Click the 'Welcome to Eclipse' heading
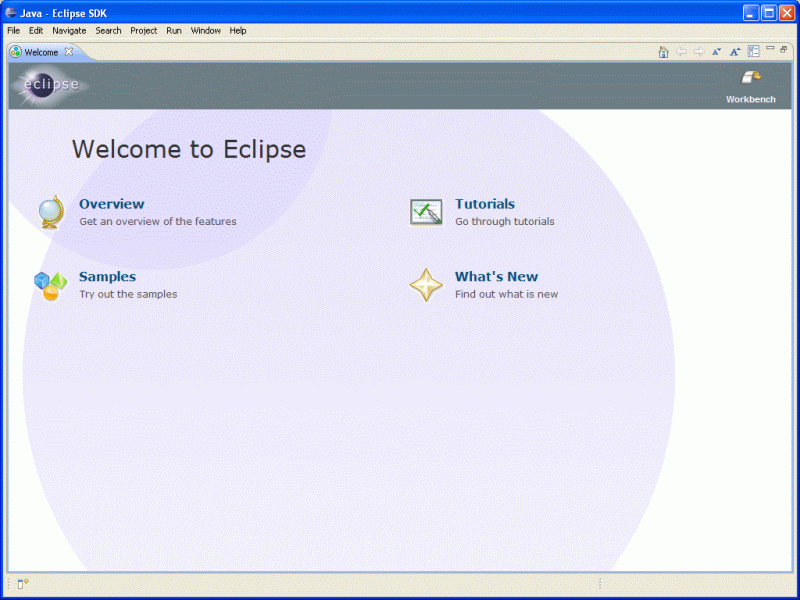This screenshot has height=600, width=800. coord(189,149)
